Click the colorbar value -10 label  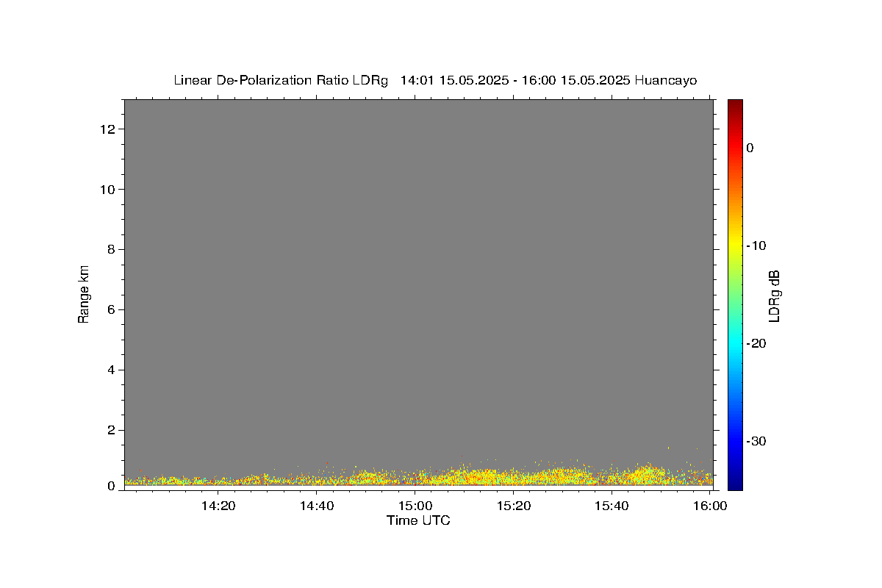756,245
